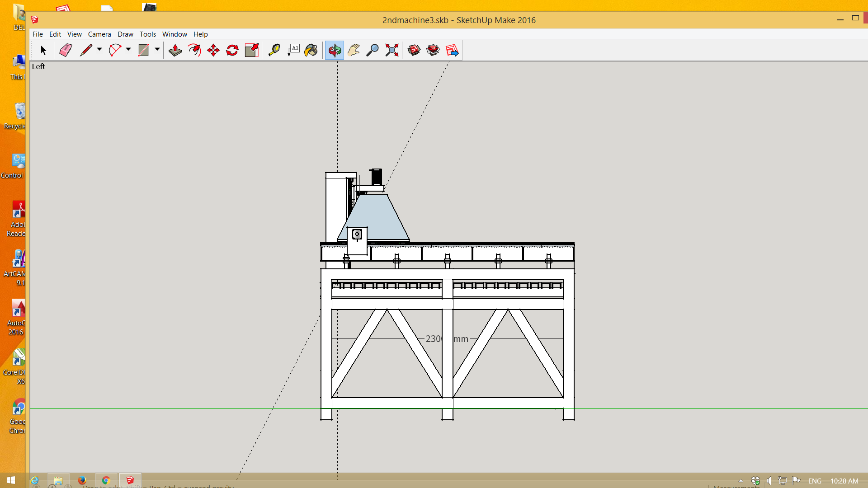Expand the Line tool dropdown arrow
Screen dimensions: 868x488
[x=99, y=49]
